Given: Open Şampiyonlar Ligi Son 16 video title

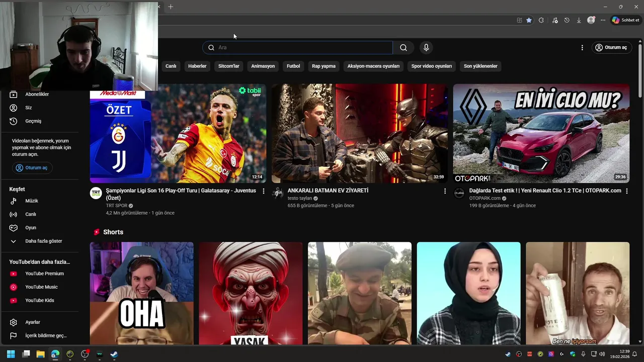Looking at the screenshot, I should point(181,194).
